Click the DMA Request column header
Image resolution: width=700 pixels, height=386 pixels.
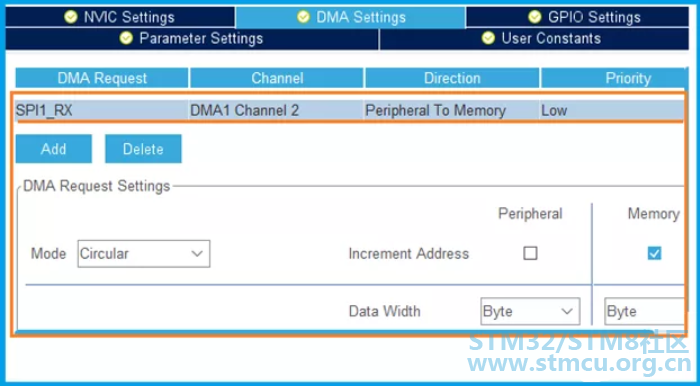(x=102, y=78)
